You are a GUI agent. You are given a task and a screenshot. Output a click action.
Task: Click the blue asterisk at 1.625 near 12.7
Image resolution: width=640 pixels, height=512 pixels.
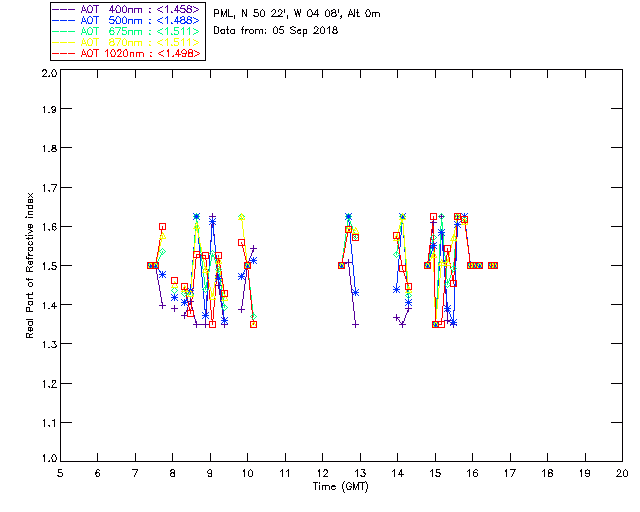349,217
